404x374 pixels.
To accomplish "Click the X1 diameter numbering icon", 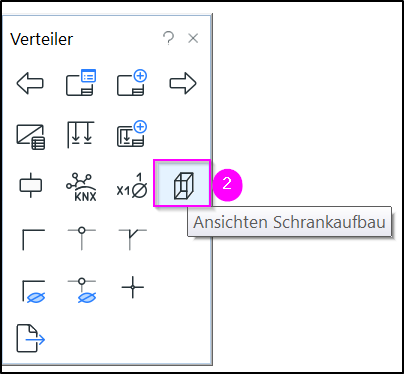I will click(132, 186).
